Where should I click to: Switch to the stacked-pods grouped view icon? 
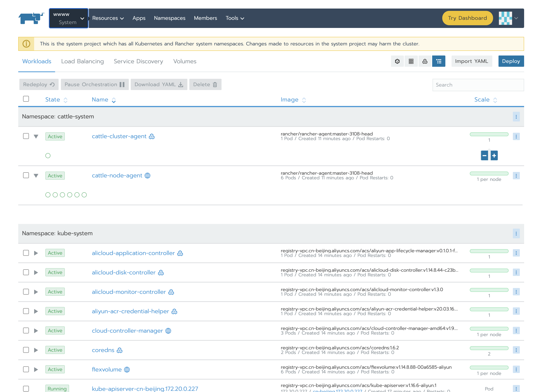[x=425, y=61]
